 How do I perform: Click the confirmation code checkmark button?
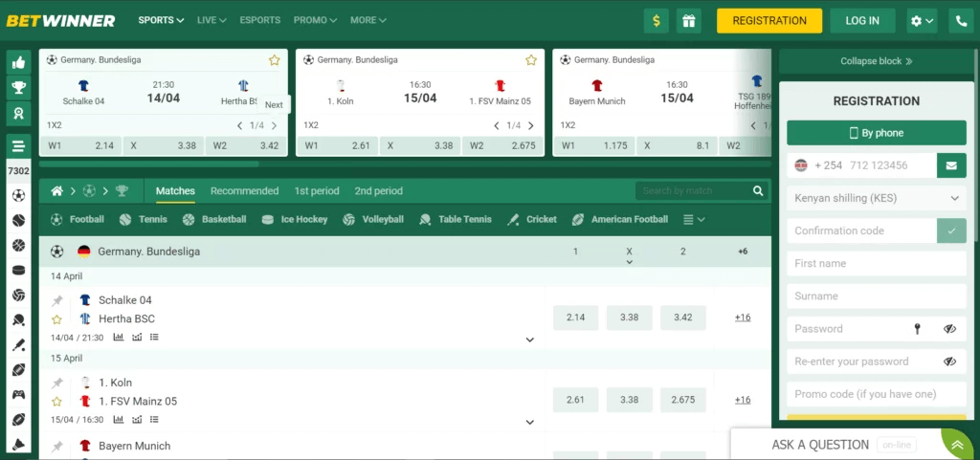tap(951, 230)
